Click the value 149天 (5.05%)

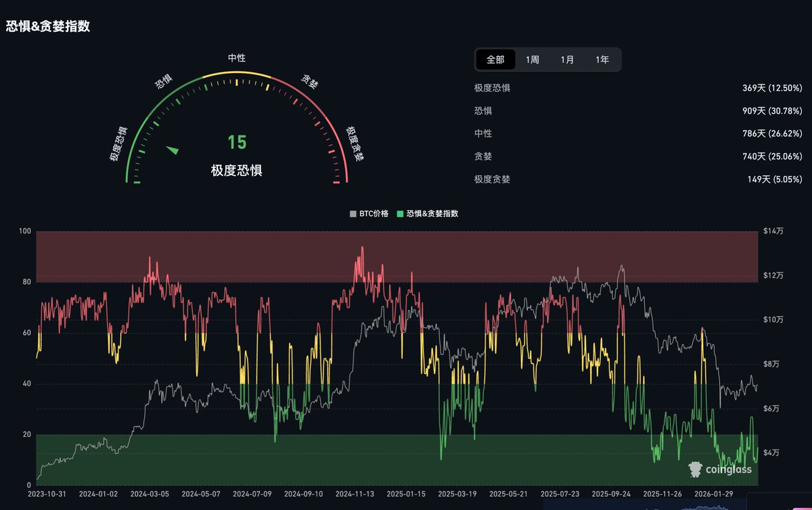tap(774, 179)
